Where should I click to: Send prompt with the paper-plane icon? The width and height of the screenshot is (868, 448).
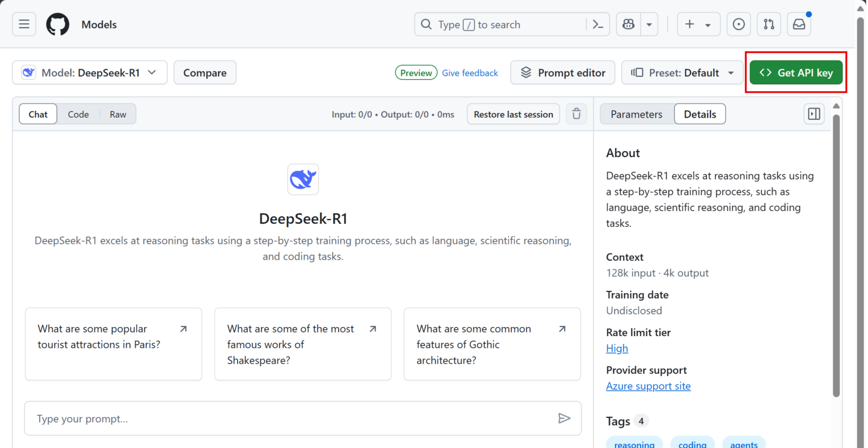(x=565, y=418)
